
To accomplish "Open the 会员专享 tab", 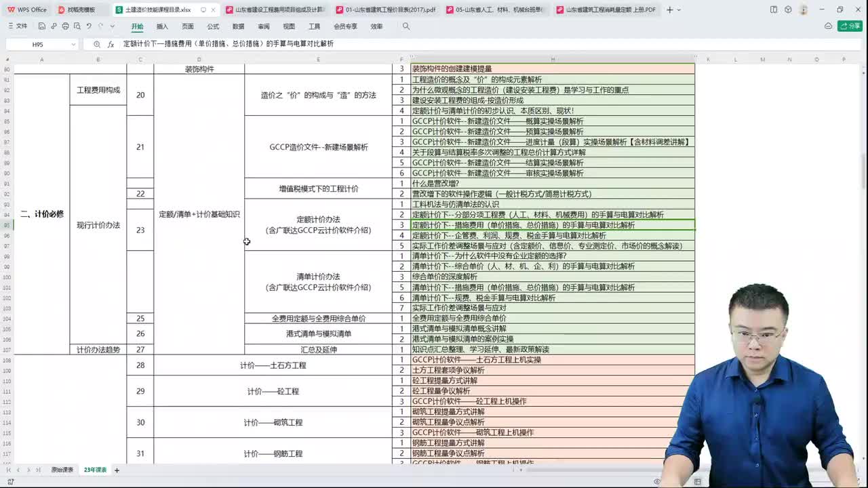I will tap(345, 26).
